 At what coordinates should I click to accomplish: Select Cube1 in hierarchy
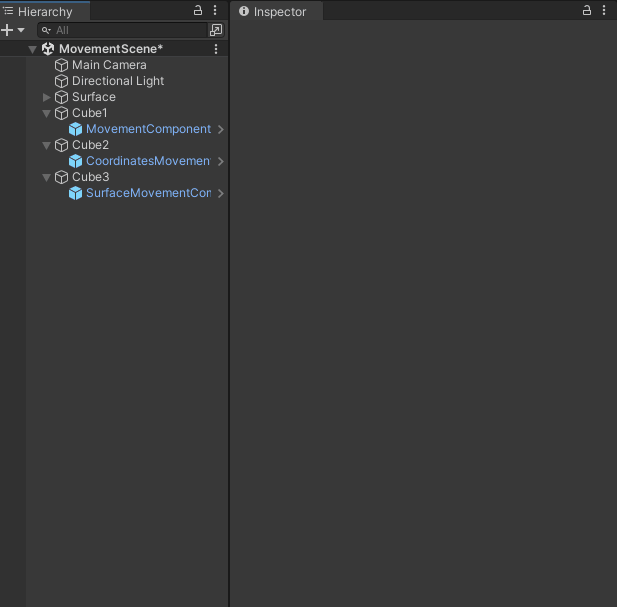89,113
